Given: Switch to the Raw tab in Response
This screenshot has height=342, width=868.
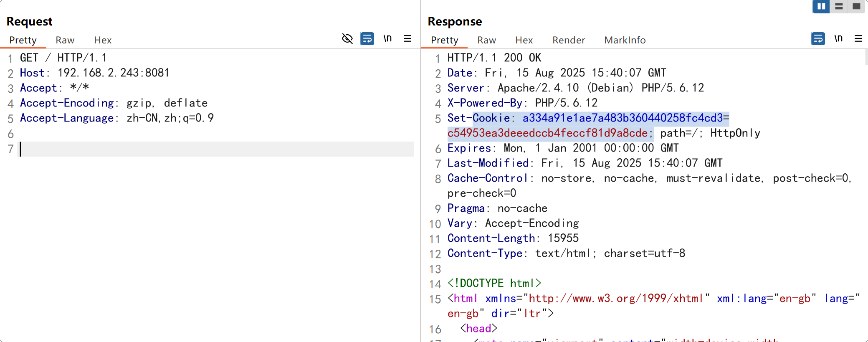Looking at the screenshot, I should (x=486, y=40).
